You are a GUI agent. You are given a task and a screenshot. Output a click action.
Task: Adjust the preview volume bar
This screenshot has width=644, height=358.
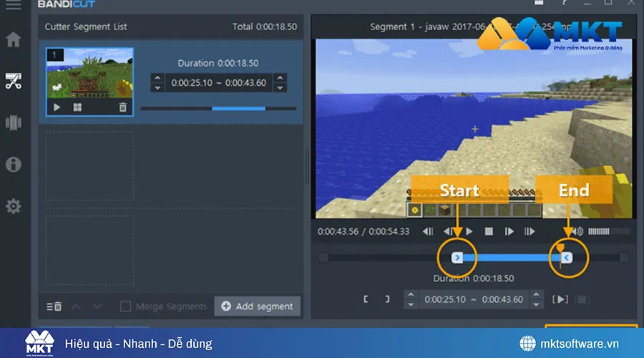(x=609, y=231)
